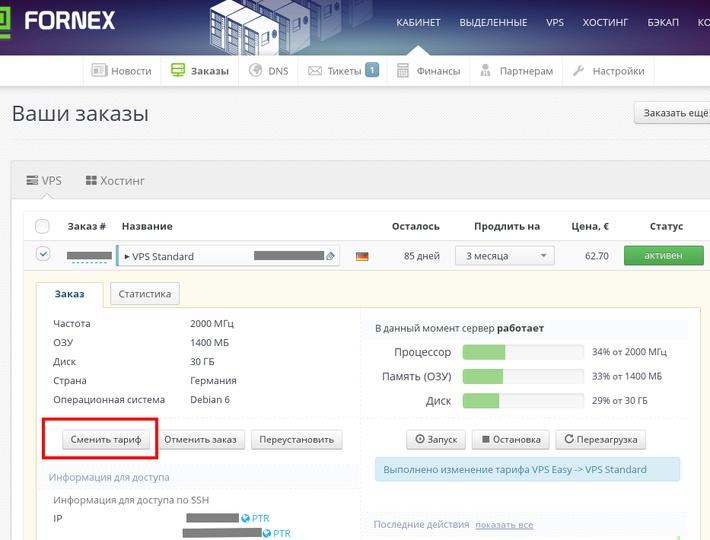Click the Перезагрузка server button
Viewport: 710px width, 540px height.
(601, 440)
